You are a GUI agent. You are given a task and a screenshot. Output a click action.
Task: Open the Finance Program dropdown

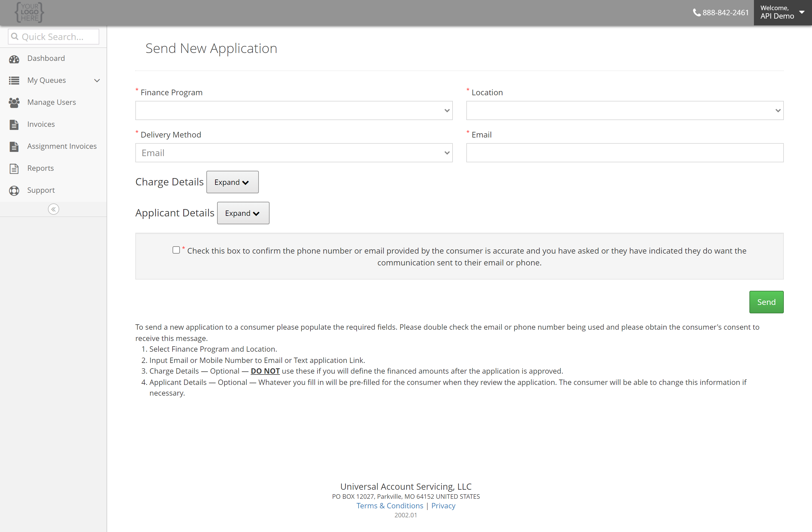tap(294, 110)
